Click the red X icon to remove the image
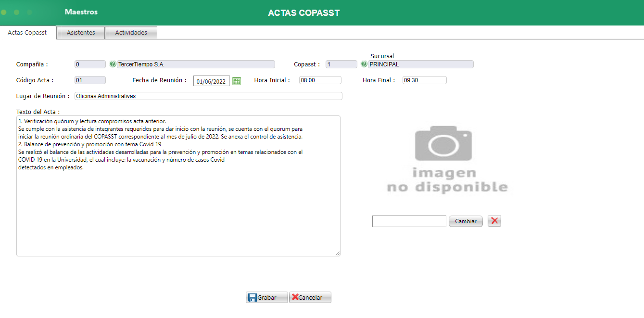This screenshot has width=644, height=318. coord(494,220)
